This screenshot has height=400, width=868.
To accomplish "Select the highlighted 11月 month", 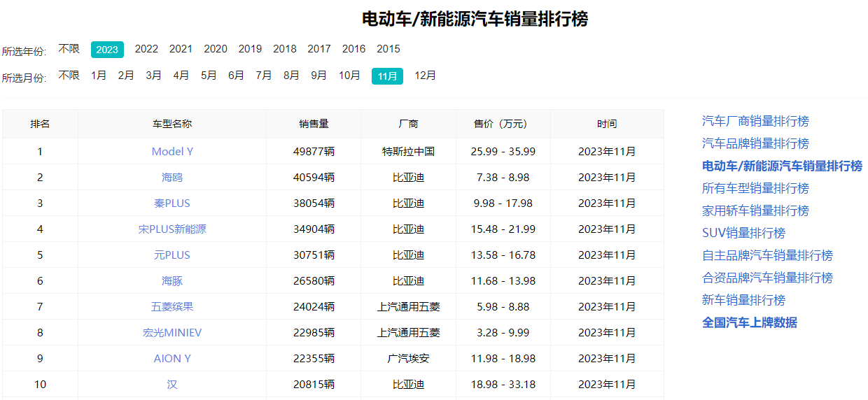I will click(x=387, y=76).
